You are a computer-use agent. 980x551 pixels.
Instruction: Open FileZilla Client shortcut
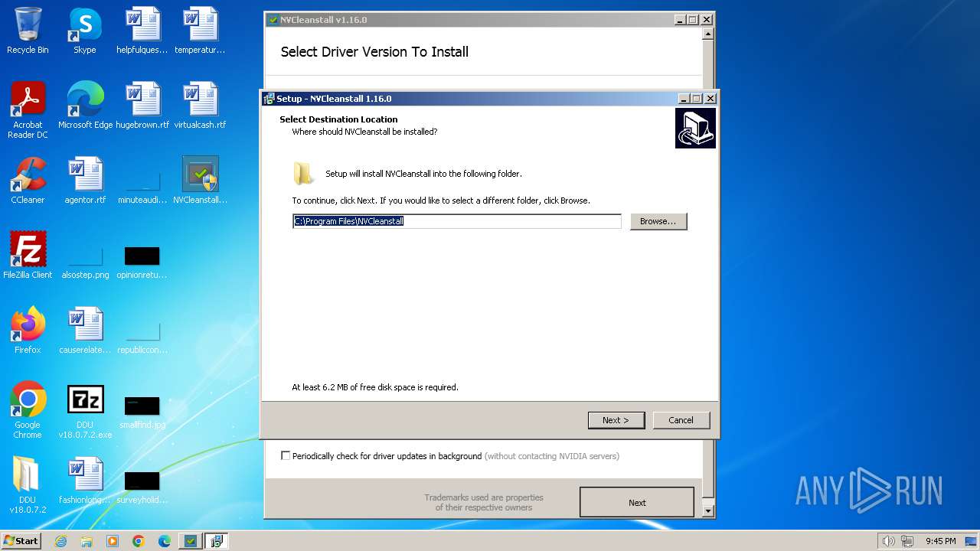[x=28, y=256]
